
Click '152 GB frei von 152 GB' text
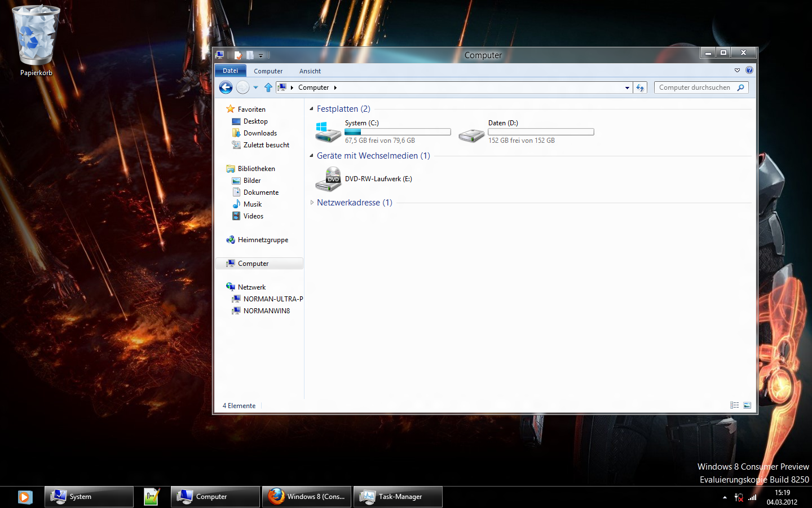(x=522, y=141)
